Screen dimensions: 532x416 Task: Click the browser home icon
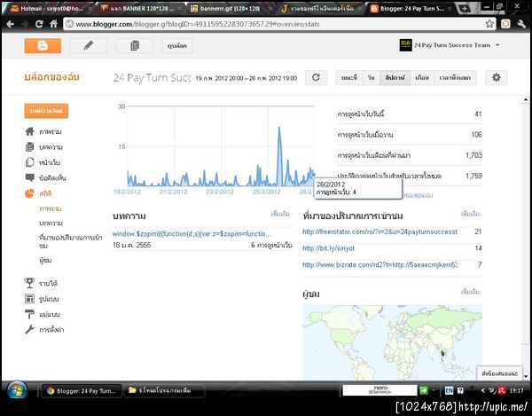coord(53,24)
